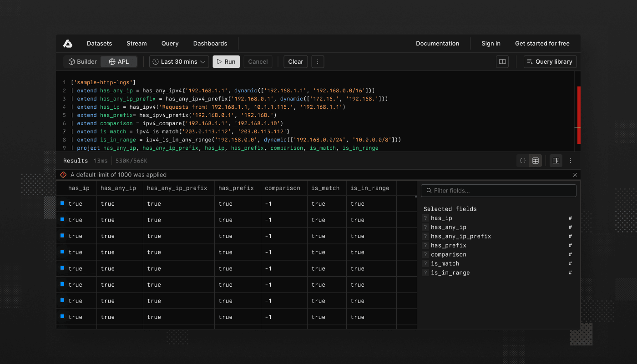The image size is (637, 364).
Task: Click the Axiom logo in top bar
Action: point(68,43)
